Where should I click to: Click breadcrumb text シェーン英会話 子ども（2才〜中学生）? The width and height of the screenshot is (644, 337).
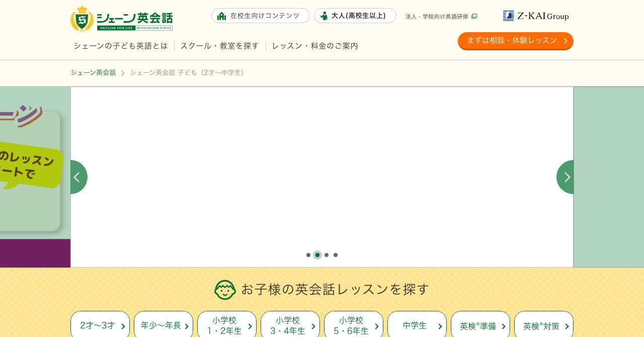pyautogui.click(x=188, y=72)
